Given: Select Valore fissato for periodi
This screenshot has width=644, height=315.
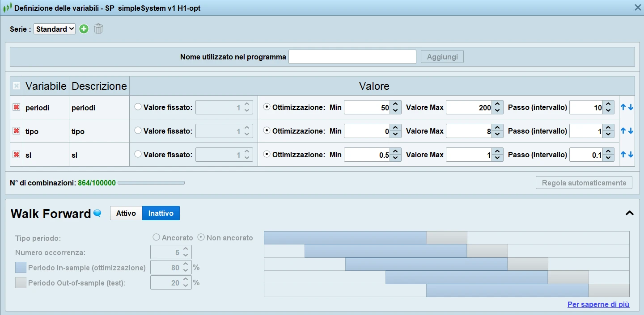Looking at the screenshot, I should click(x=138, y=107).
